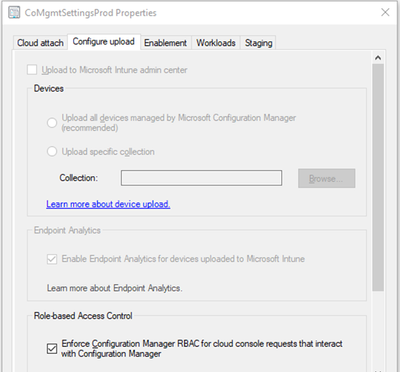Click the Devices group label
This screenshot has height=372, width=400.
click(x=49, y=89)
